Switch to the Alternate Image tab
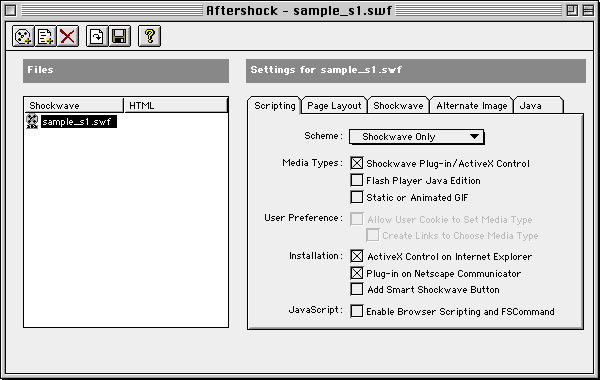600x380 pixels. point(471,106)
